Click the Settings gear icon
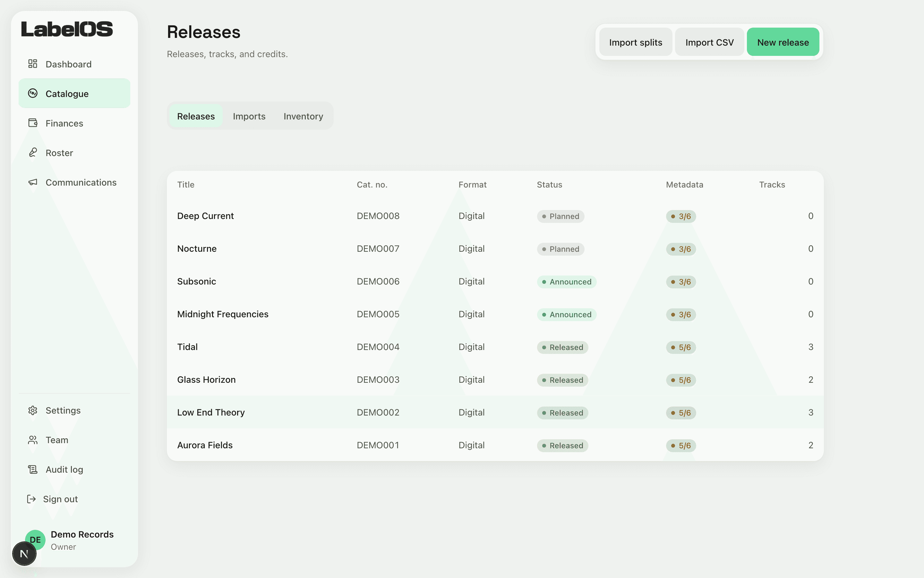The height and width of the screenshot is (578, 924). pyautogui.click(x=33, y=410)
